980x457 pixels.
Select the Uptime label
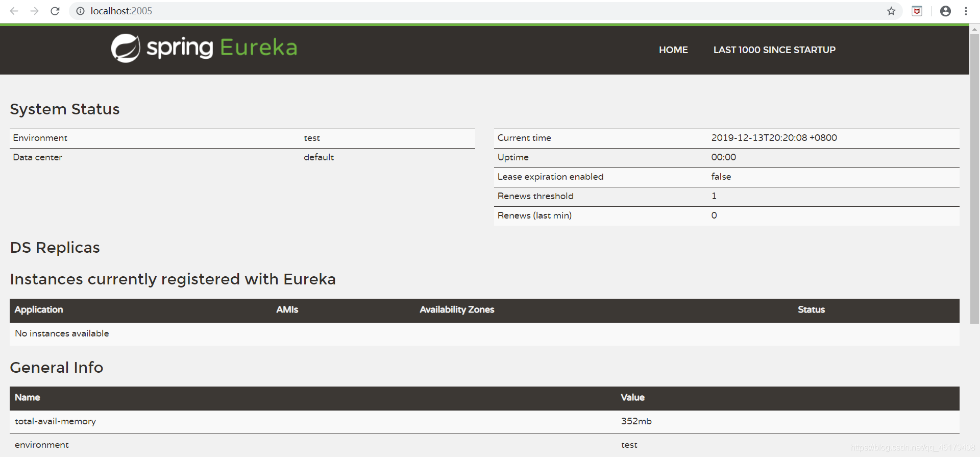513,157
